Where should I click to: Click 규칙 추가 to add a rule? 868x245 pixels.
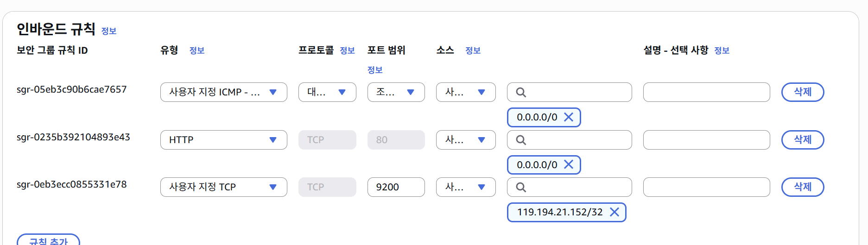coord(48,241)
